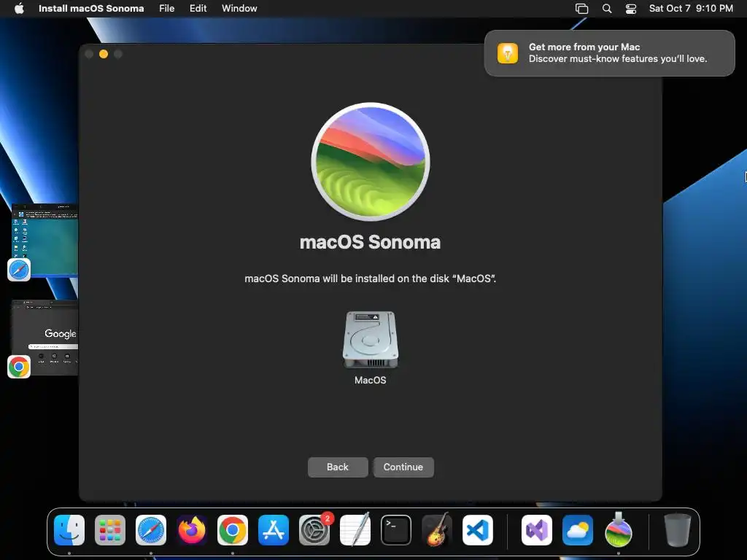Image resolution: width=747 pixels, height=560 pixels.
Task: Launch Google Chrome from the Dock
Action: tap(233, 530)
